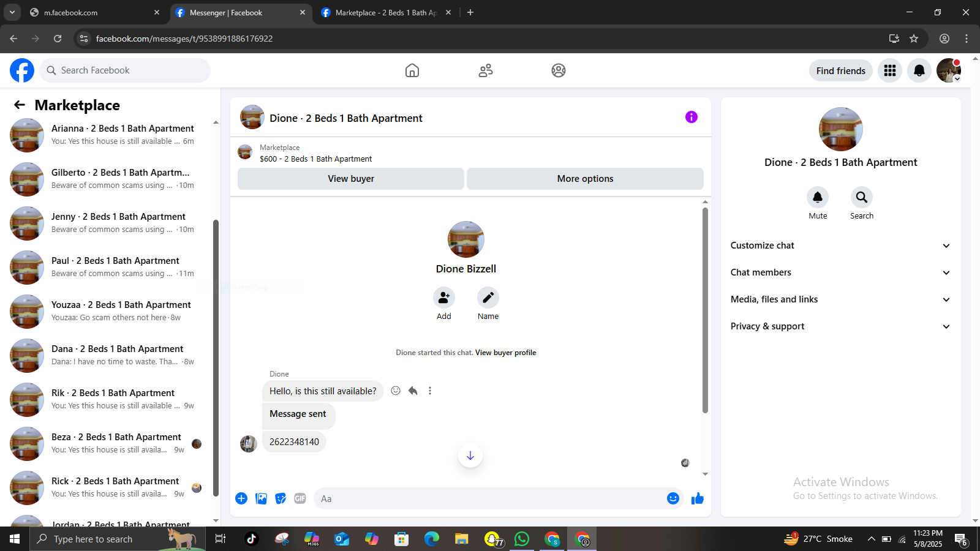
Task: Click the Find friends button
Action: click(x=841, y=70)
